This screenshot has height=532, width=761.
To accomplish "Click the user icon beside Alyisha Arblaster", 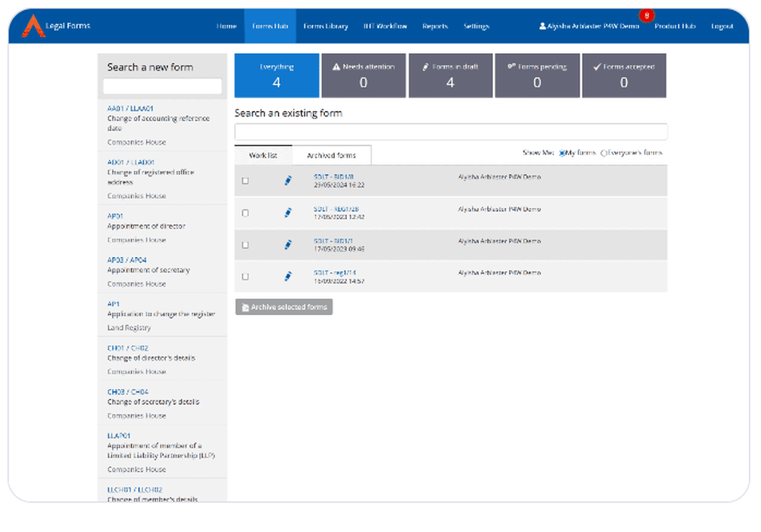I will (543, 25).
